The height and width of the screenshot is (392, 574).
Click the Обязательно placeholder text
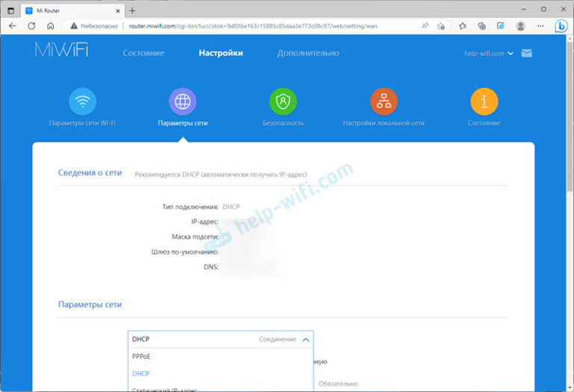pyautogui.click(x=338, y=384)
